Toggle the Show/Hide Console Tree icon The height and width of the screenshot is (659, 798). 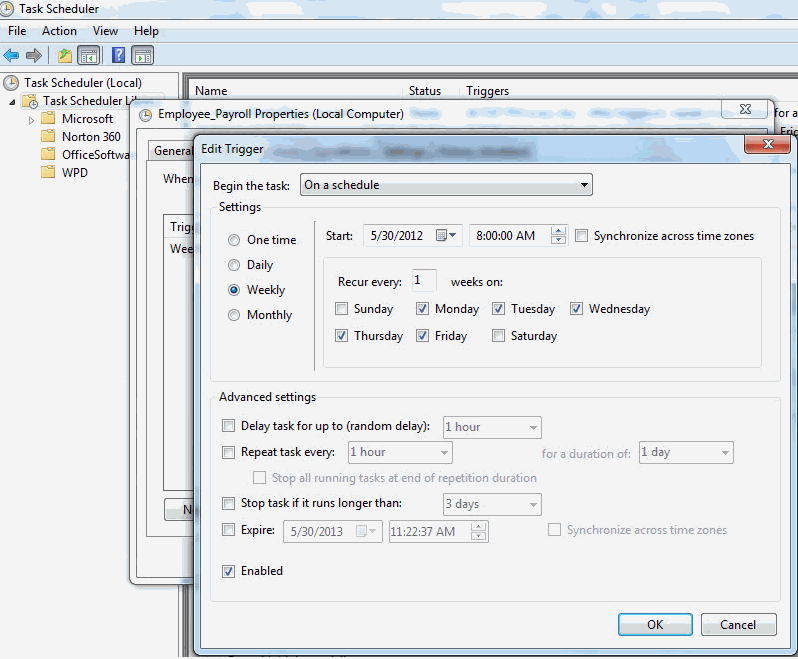click(88, 55)
